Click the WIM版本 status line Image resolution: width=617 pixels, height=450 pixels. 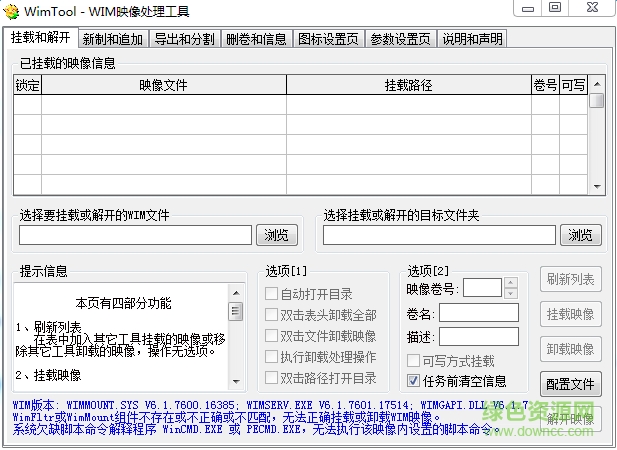270,405
